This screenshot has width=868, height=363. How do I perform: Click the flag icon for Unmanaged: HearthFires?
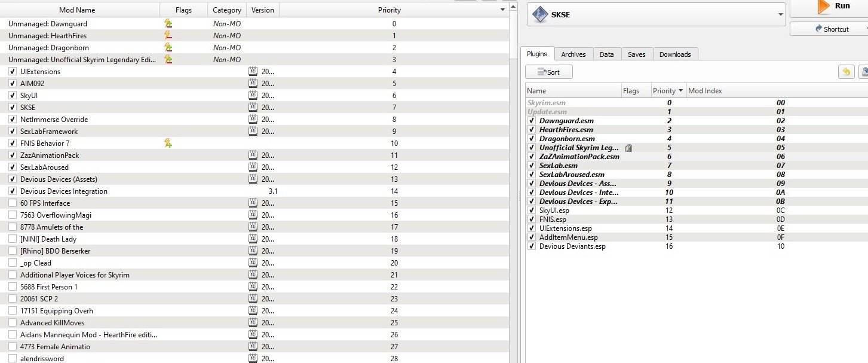[168, 35]
